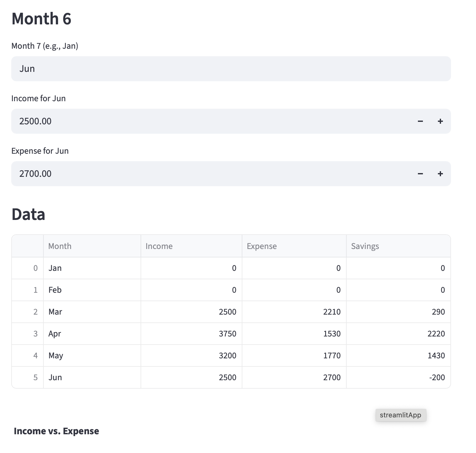Select the Expense column header
The height and width of the screenshot is (453, 476).
(x=262, y=246)
